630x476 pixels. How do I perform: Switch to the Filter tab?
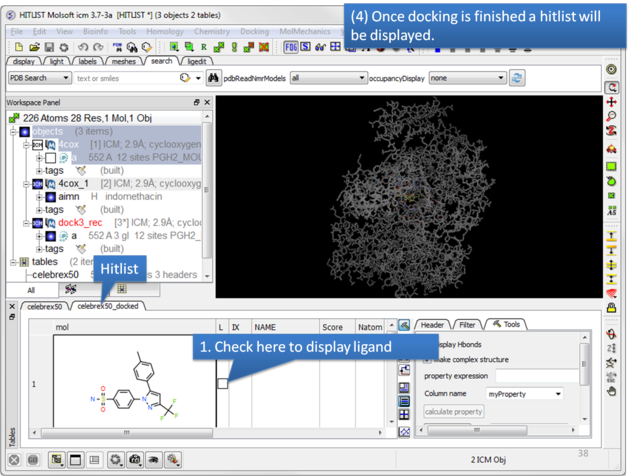pyautogui.click(x=468, y=325)
